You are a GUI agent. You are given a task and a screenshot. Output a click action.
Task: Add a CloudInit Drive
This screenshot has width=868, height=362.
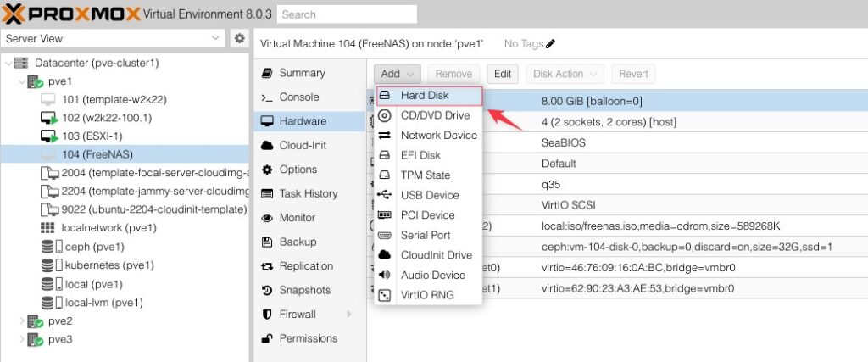tap(428, 254)
